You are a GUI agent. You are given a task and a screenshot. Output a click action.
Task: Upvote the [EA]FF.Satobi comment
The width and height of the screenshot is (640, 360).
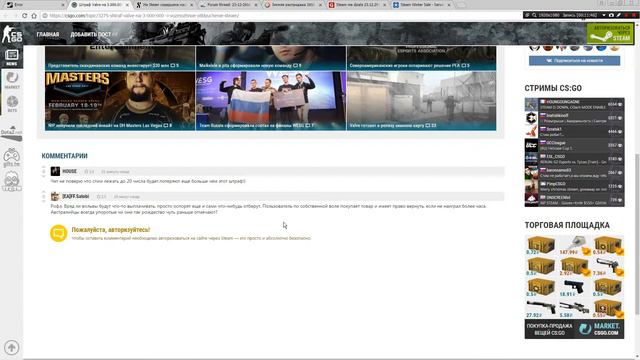[x=44, y=192]
